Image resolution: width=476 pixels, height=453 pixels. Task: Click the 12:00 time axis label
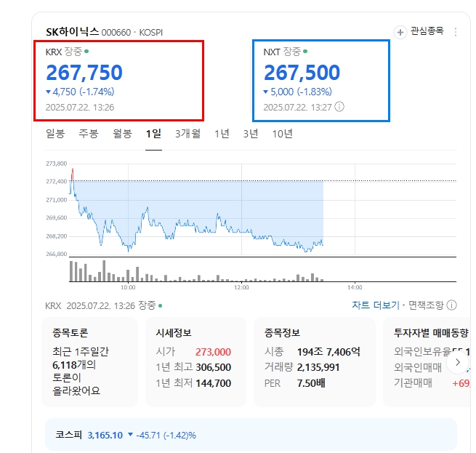point(241,287)
